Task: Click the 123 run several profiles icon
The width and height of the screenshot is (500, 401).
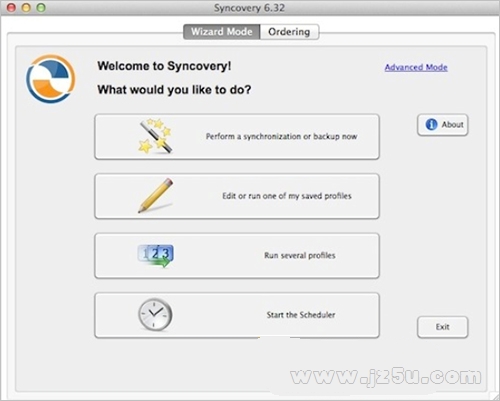Action: tap(156, 256)
